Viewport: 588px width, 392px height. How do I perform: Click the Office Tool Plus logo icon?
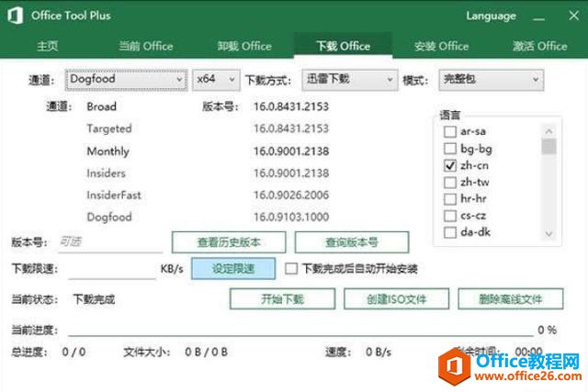pyautogui.click(x=16, y=16)
